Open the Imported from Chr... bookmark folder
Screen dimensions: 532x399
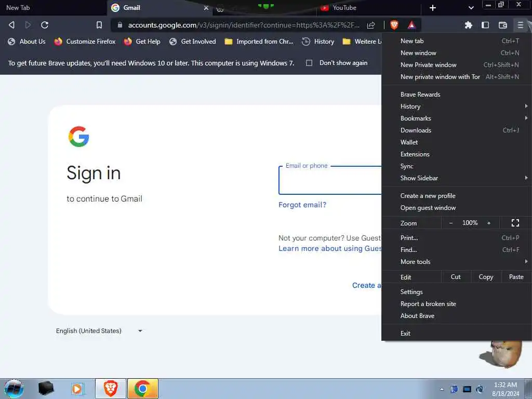point(259,42)
